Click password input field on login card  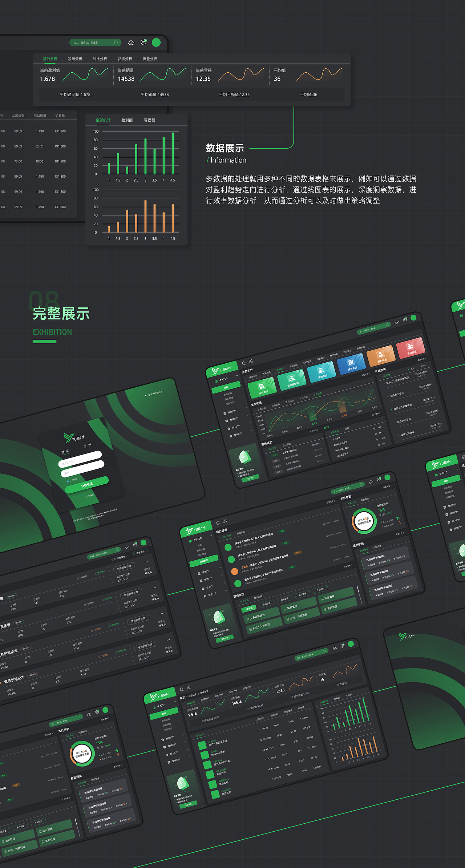[x=82, y=469]
